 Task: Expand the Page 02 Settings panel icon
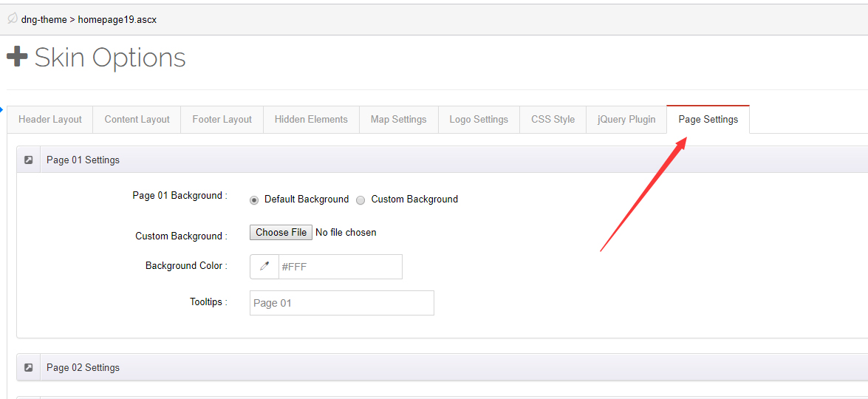(28, 367)
